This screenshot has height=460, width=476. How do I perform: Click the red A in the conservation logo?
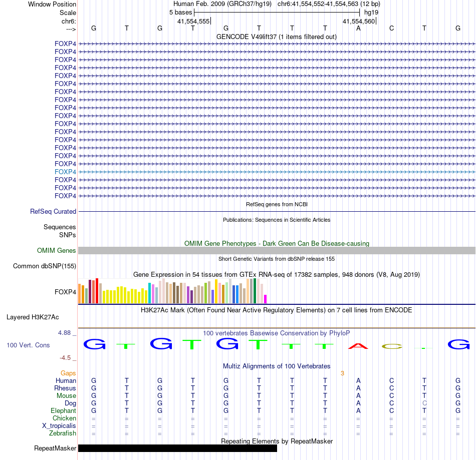click(358, 346)
